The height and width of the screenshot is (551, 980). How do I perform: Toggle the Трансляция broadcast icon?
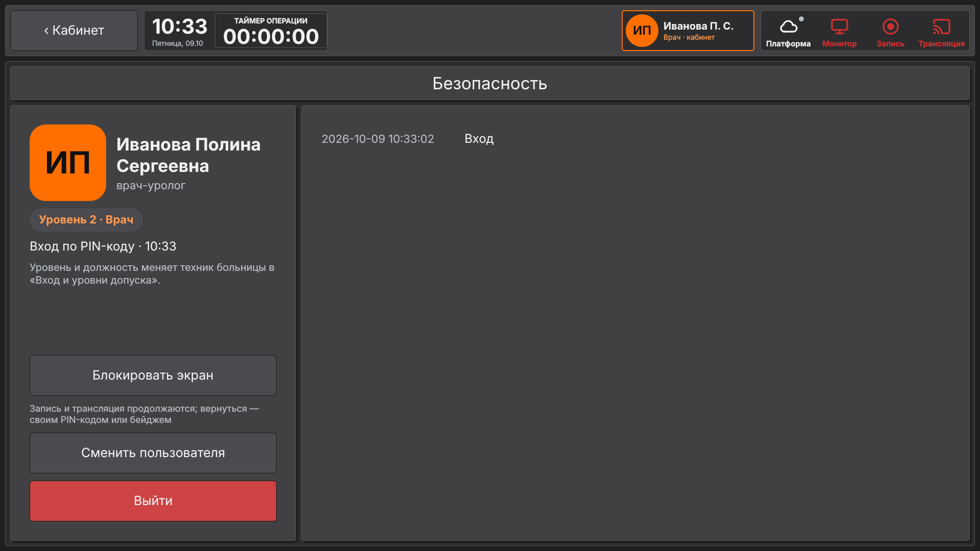[941, 32]
